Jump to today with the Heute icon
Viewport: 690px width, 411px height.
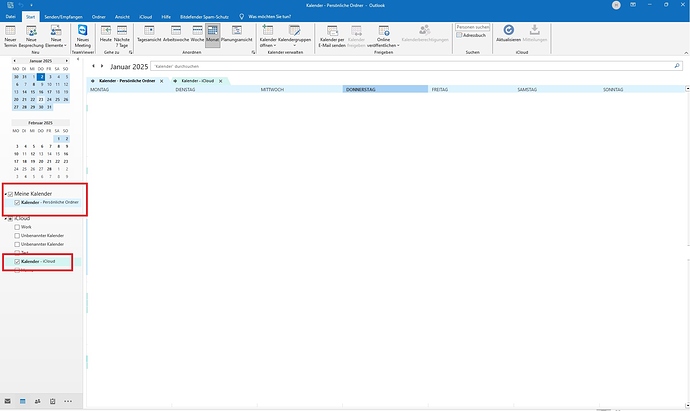pyautogui.click(x=106, y=34)
